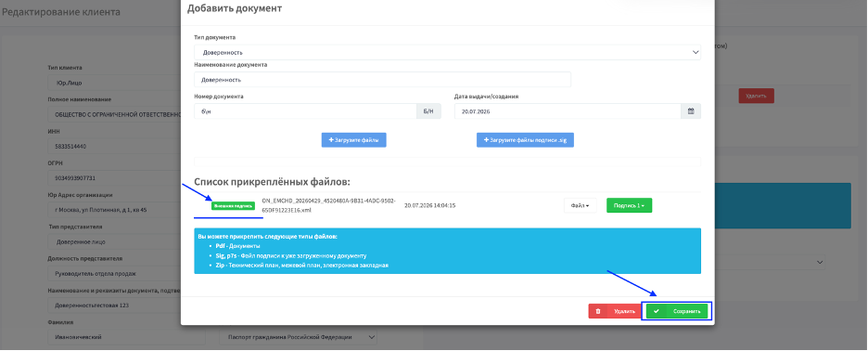Select the Pdf - Документы list line

pyautogui.click(x=237, y=246)
